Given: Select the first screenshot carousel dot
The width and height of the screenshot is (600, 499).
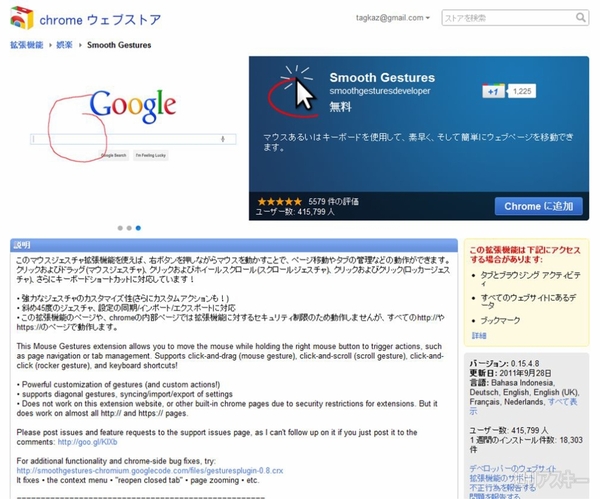Looking at the screenshot, I should 120,228.
